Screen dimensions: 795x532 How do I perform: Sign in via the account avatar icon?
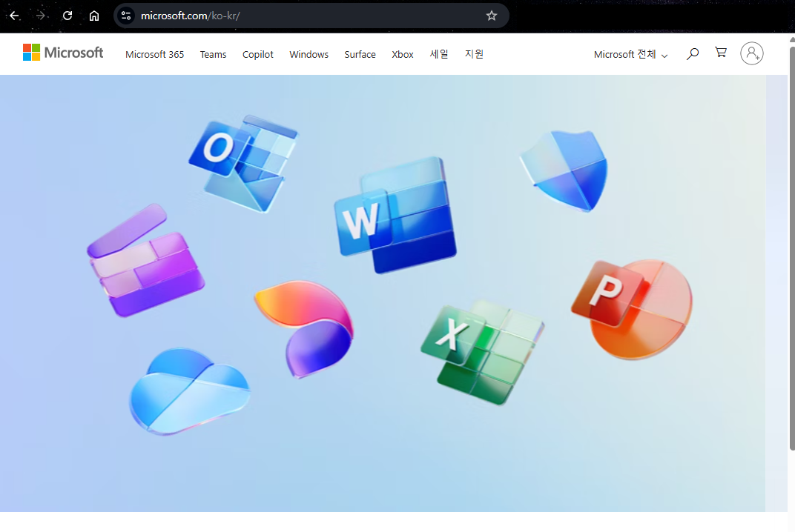pos(752,53)
